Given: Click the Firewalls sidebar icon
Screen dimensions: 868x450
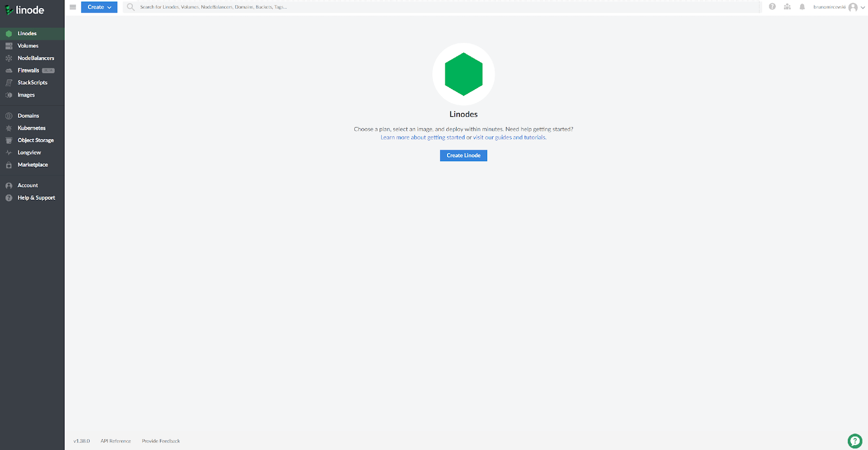Looking at the screenshot, I should tap(9, 71).
